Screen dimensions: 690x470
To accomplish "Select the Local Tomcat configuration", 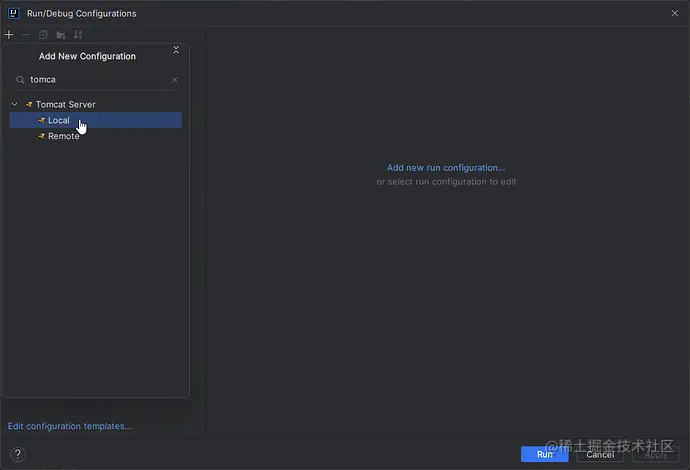I will (95, 120).
